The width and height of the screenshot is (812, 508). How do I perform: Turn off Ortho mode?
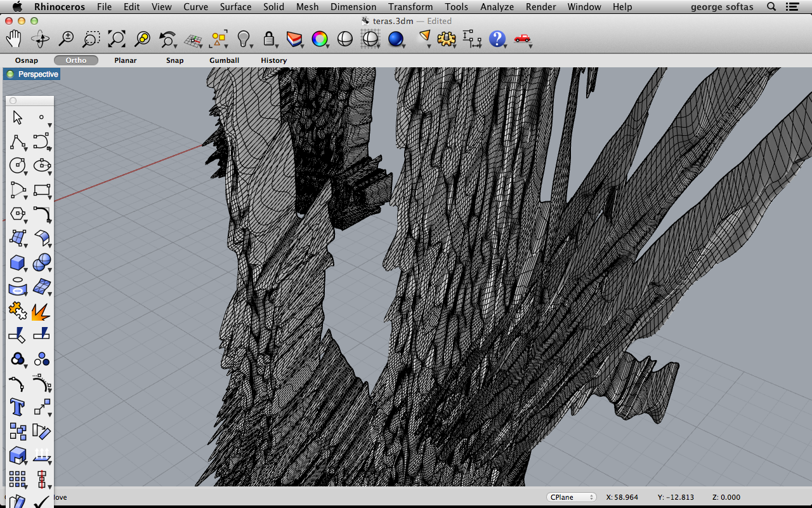[x=76, y=60]
